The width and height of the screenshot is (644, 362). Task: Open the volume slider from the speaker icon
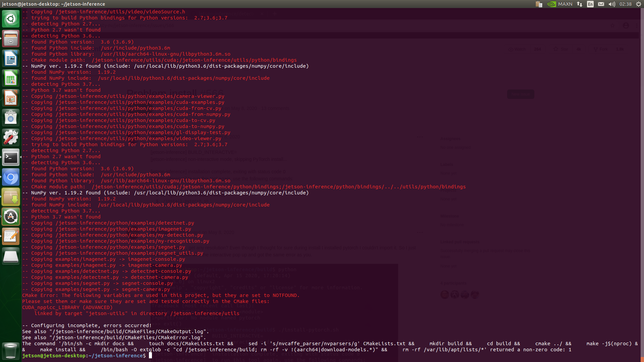click(611, 4)
